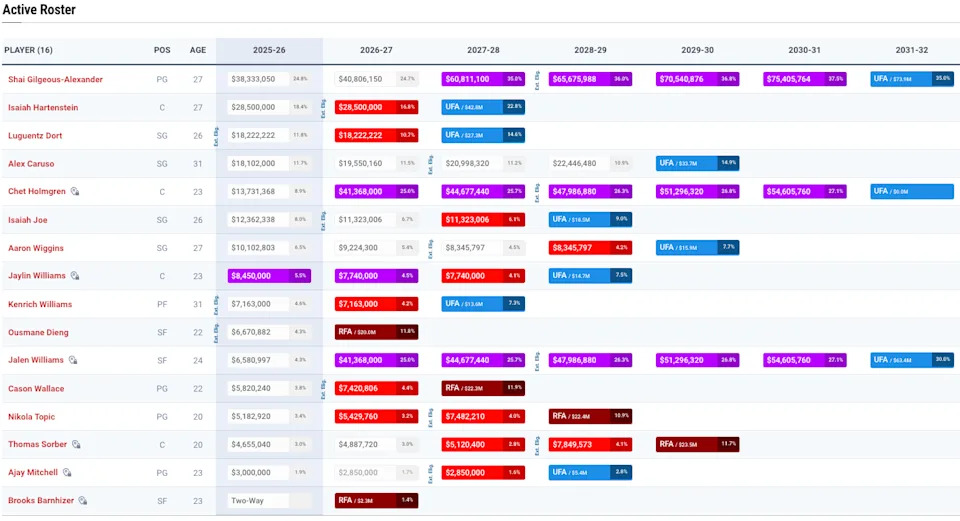Open Shai Gilgeous-Alexander's player page
Viewport: 960px width, 521px height.
[x=55, y=80]
